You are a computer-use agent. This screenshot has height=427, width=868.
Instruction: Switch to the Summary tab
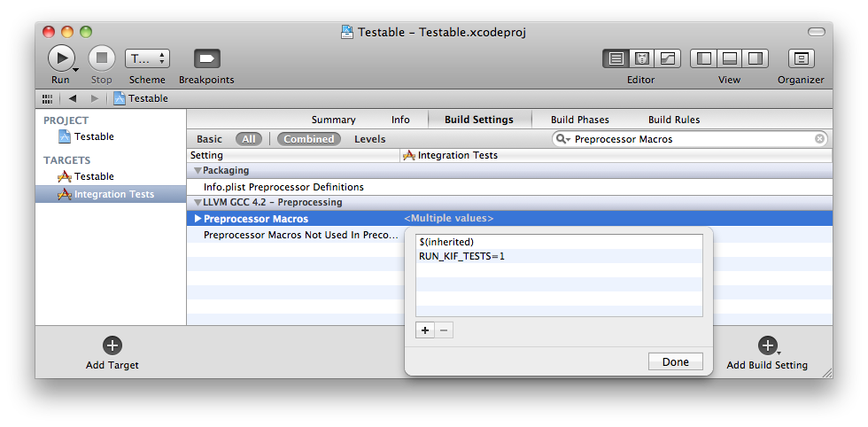(x=333, y=120)
